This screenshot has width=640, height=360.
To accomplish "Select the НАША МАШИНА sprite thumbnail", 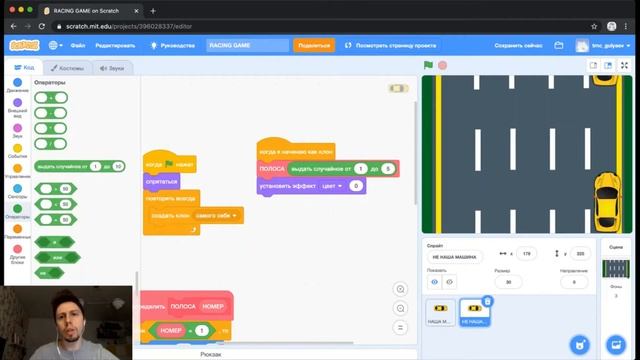I will point(440,312).
